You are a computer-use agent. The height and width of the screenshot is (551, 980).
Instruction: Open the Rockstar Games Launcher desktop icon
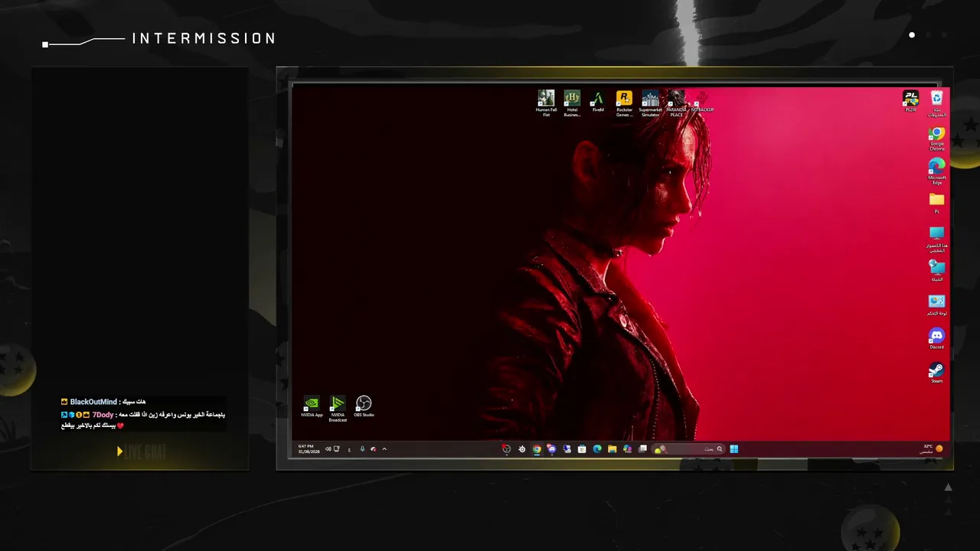(x=624, y=103)
